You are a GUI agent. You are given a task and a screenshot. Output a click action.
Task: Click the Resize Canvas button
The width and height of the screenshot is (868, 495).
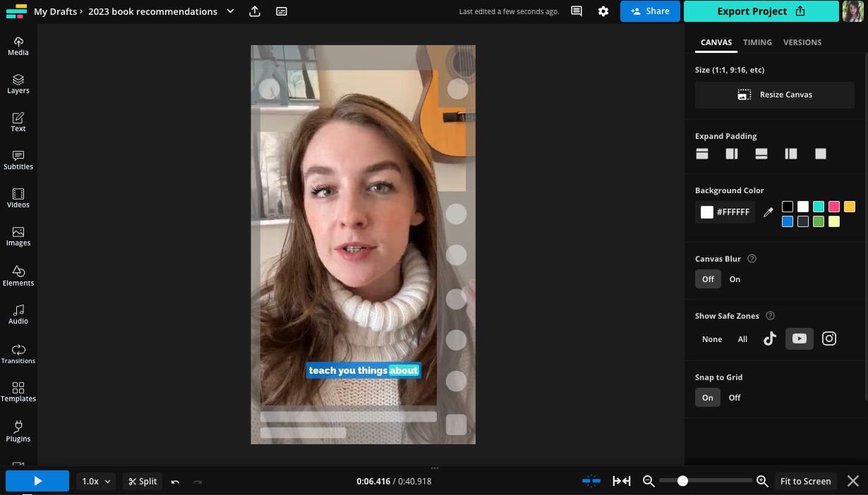(774, 94)
